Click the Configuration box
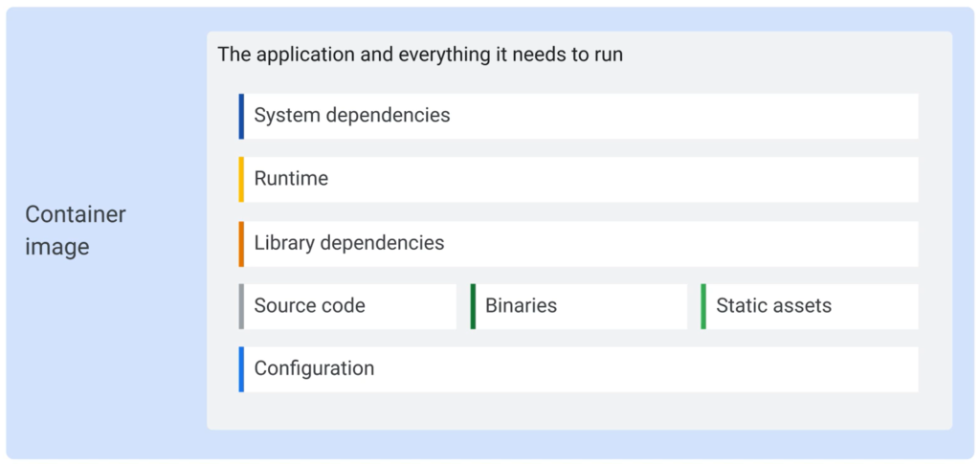 click(579, 369)
